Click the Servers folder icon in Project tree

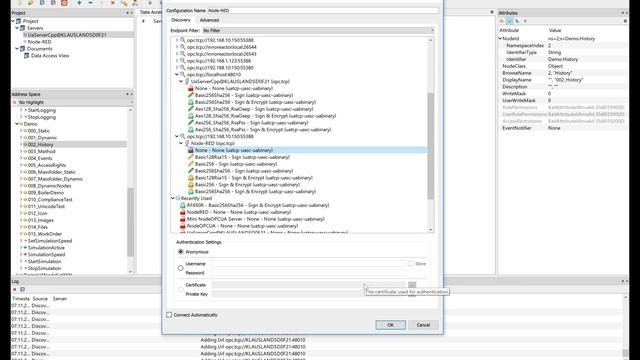click(23, 28)
